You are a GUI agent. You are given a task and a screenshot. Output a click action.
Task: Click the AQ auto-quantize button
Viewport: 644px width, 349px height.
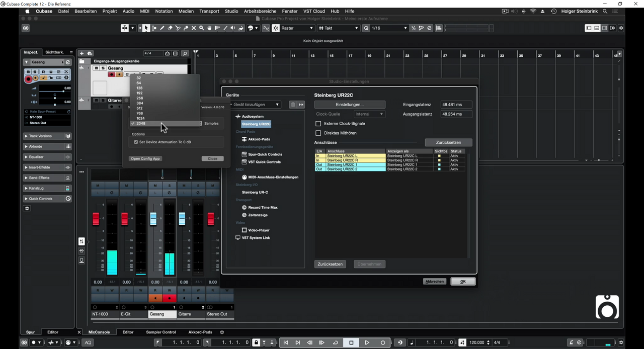[x=88, y=342]
